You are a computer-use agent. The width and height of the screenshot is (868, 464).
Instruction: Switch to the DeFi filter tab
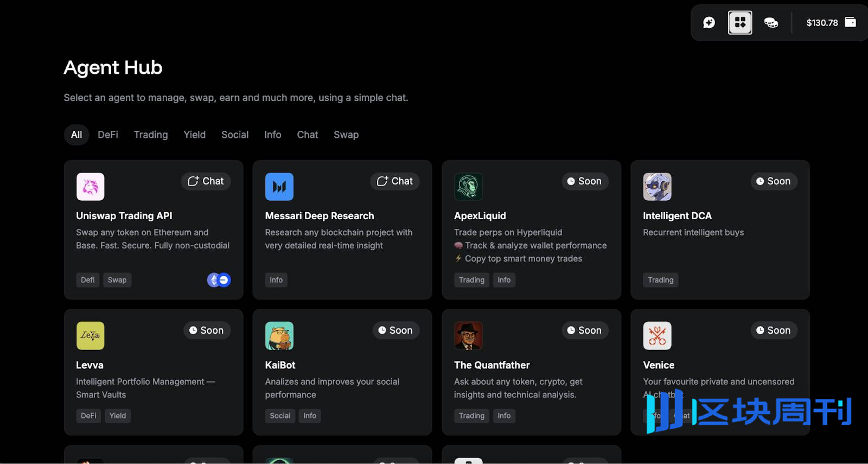coord(108,135)
